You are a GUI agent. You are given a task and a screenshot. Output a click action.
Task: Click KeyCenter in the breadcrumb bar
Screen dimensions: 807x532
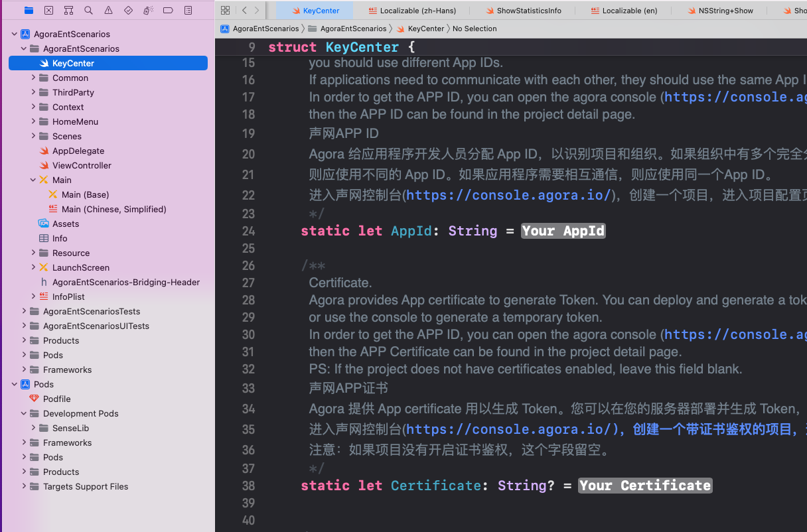pyautogui.click(x=419, y=29)
